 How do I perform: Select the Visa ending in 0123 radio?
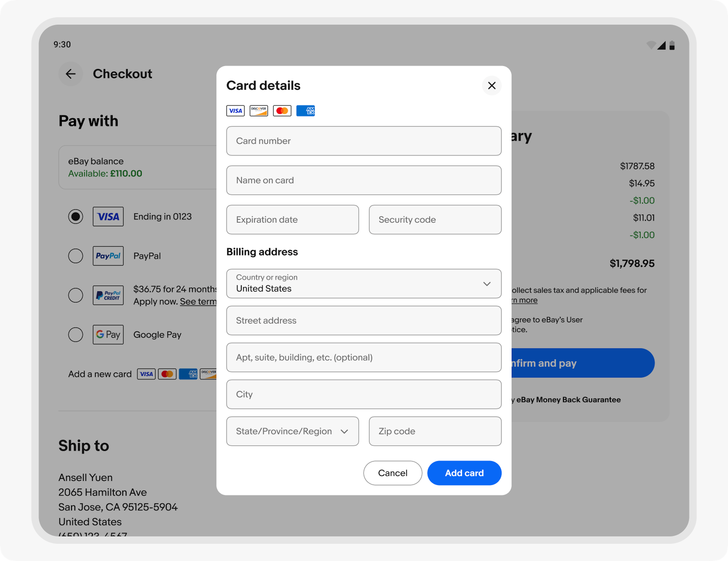pos(76,216)
